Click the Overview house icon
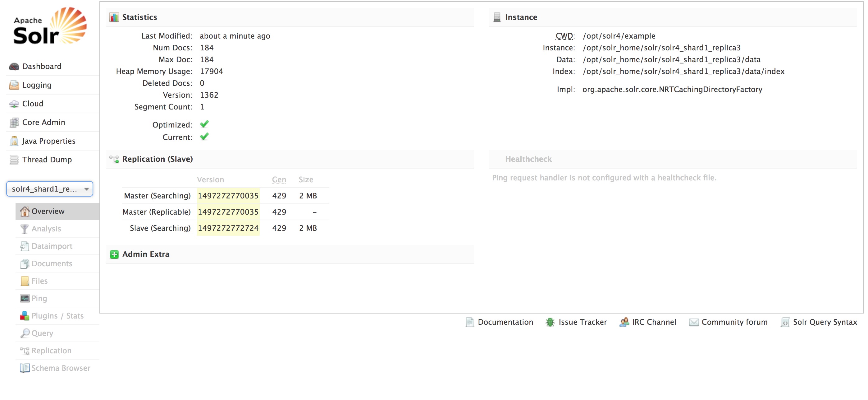This screenshot has height=400, width=868. (25, 212)
